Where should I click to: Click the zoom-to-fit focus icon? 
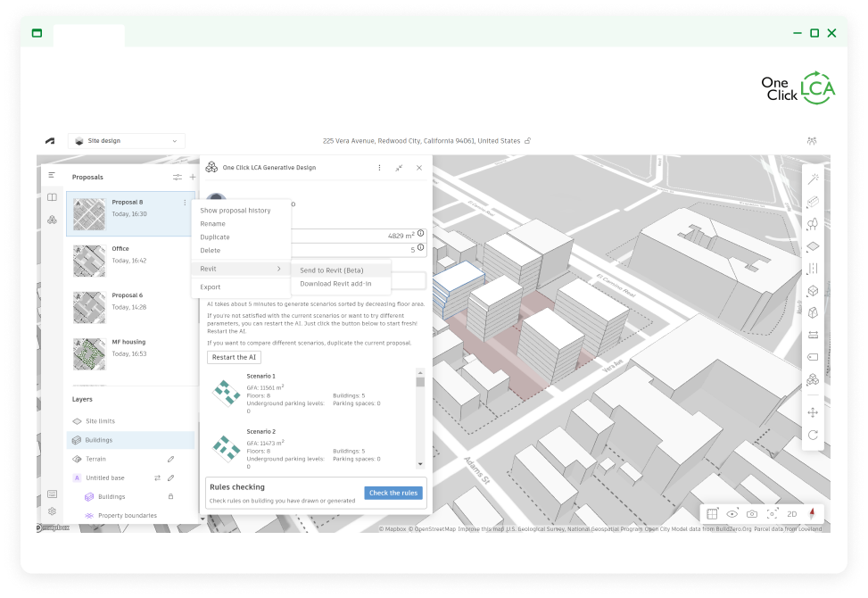point(772,514)
